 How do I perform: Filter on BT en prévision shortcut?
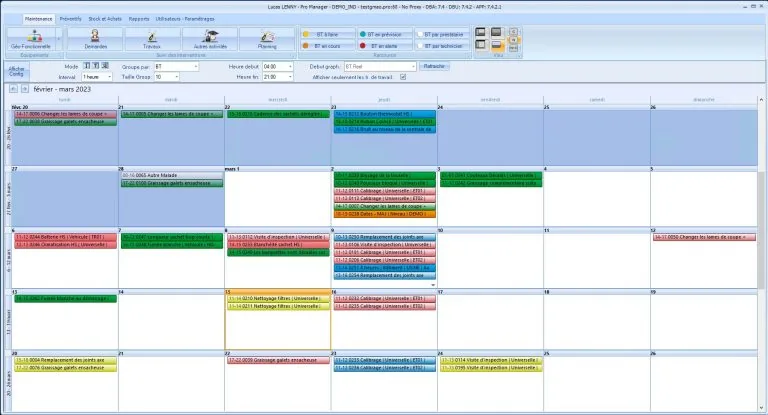point(384,34)
